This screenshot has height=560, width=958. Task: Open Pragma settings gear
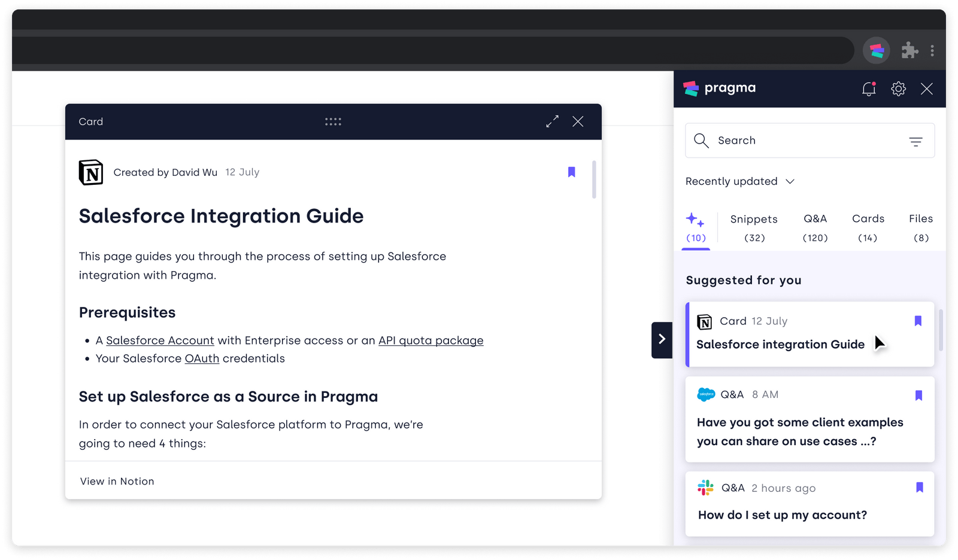coord(898,89)
